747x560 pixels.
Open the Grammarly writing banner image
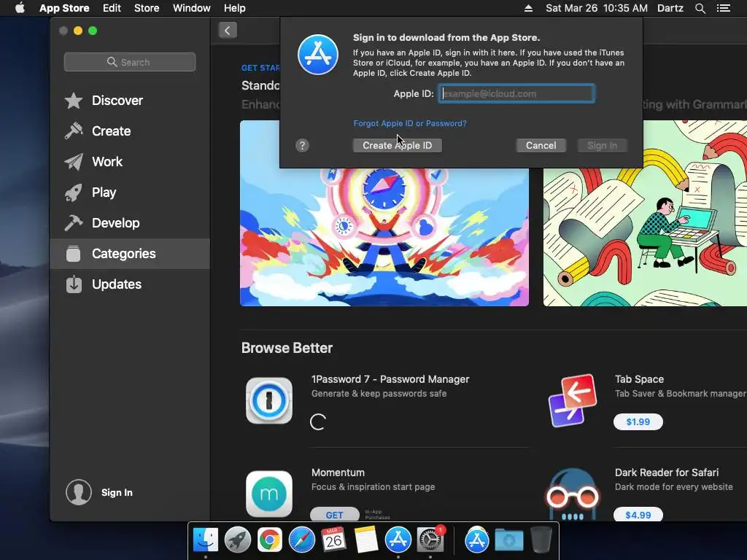[645, 214]
